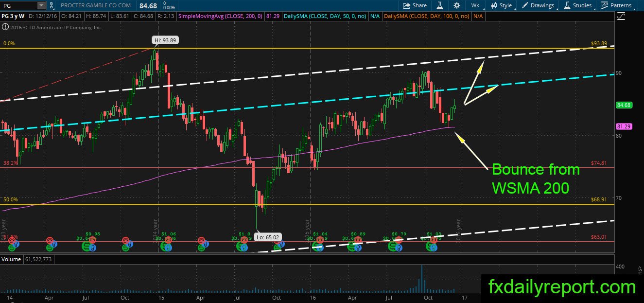This screenshot has height=303, width=644.
Task: Open the flask icon left of gear
Action: coord(440,5)
